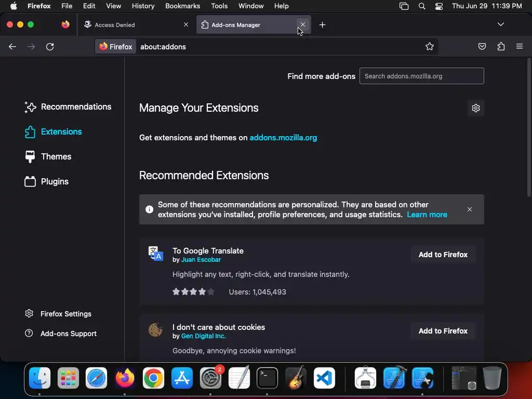Image resolution: width=532 pixels, height=399 pixels.
Task: Open System Settings from the dock
Action: (210, 378)
